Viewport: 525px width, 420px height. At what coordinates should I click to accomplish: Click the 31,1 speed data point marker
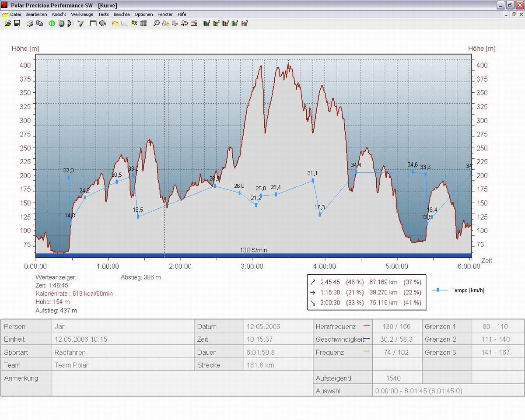(x=313, y=180)
